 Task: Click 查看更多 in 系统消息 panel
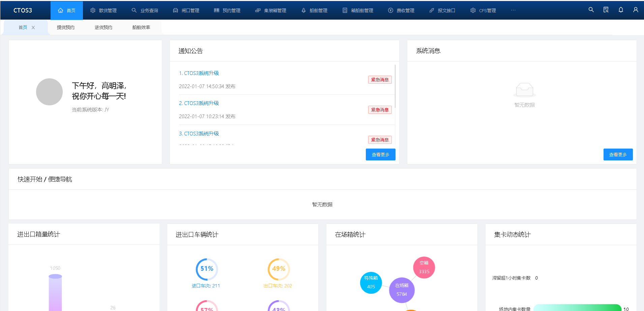pyautogui.click(x=618, y=155)
